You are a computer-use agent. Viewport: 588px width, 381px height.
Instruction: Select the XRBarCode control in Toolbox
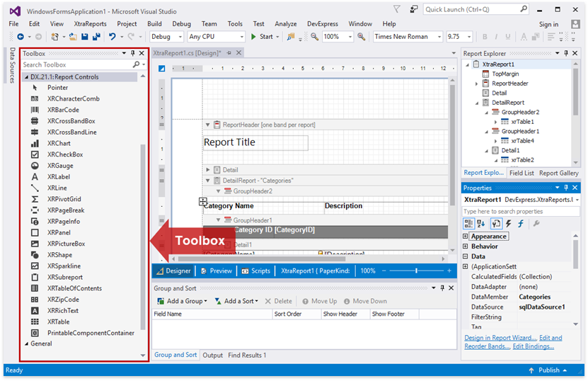click(63, 110)
